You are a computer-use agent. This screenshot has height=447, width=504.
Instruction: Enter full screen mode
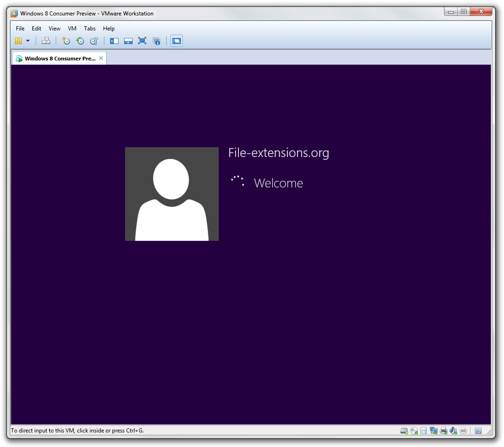141,41
